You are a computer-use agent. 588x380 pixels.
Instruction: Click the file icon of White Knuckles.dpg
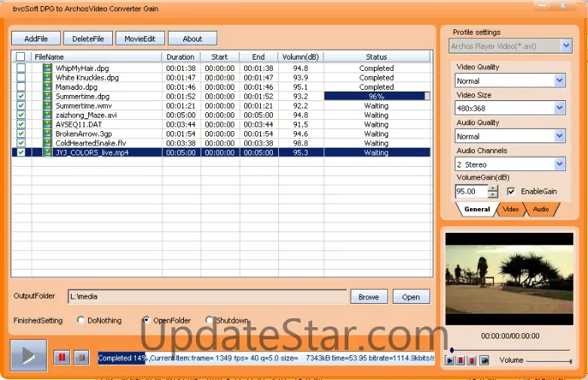click(47, 77)
